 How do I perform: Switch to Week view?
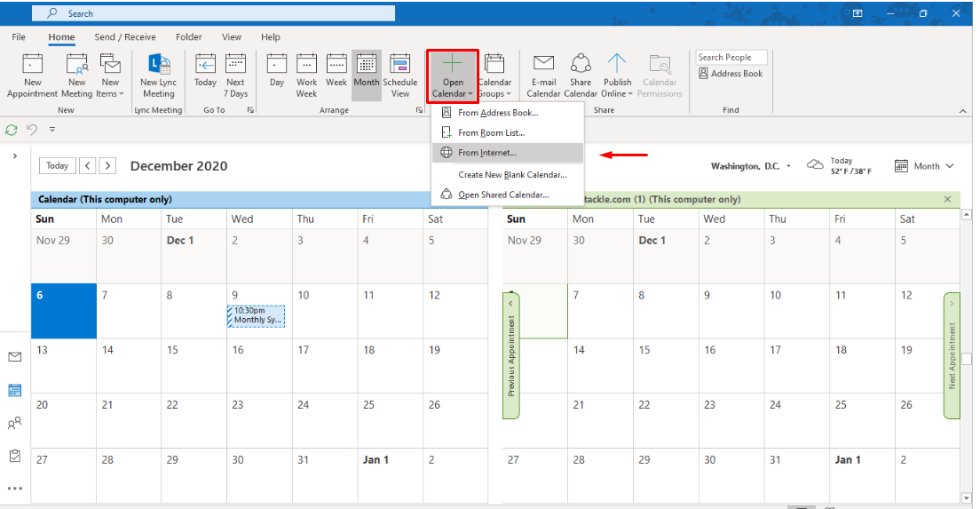click(x=336, y=71)
